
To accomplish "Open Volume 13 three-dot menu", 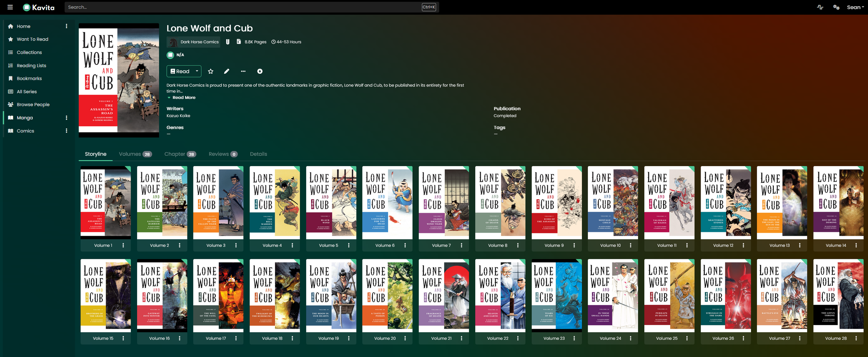I will tap(800, 245).
